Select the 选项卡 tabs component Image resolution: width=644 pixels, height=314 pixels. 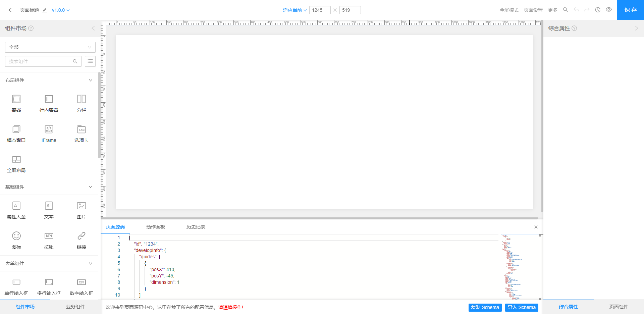point(82,134)
